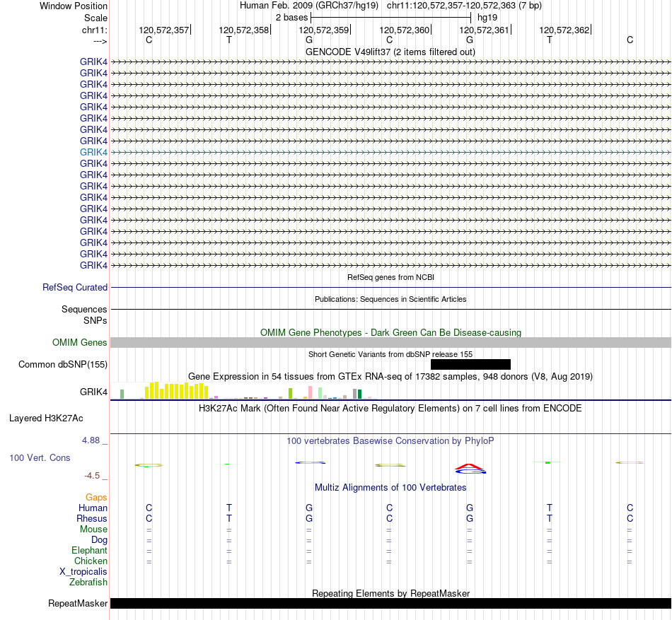This screenshot has width=672, height=620.
Task: Click the light-blue GRIK4 transcript intron line
Action: pos(391,152)
